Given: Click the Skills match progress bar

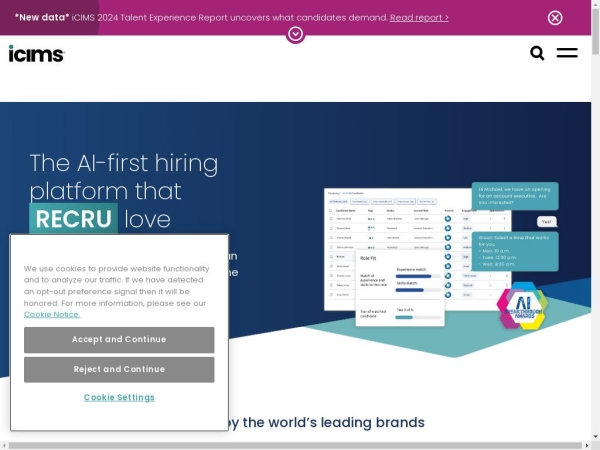Looking at the screenshot, I should pos(418,290).
